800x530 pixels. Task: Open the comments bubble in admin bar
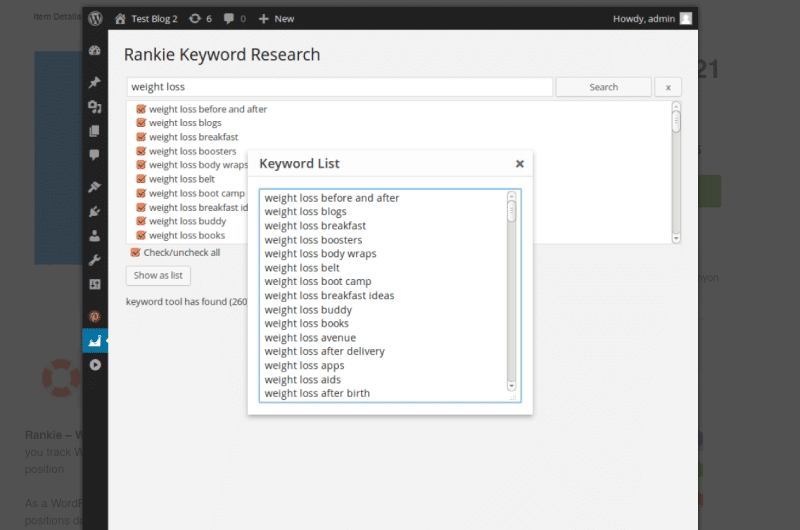click(229, 19)
